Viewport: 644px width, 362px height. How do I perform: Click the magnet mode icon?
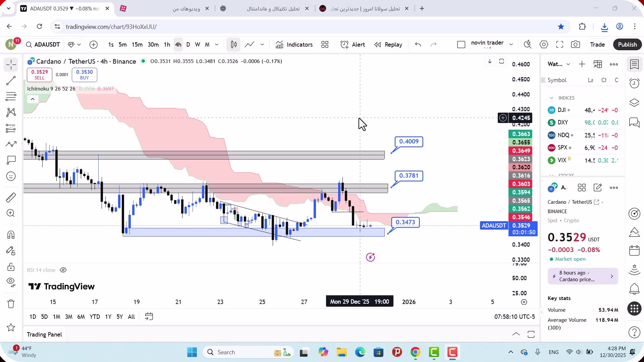tap(11, 235)
